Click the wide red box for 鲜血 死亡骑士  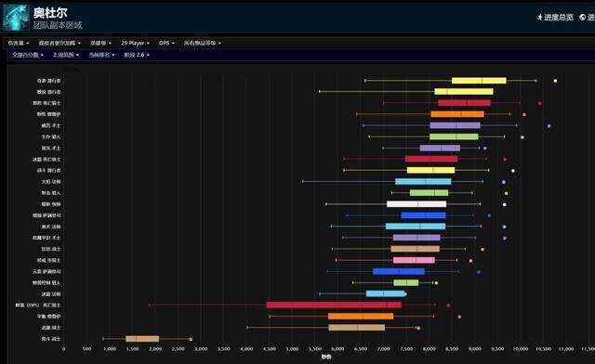point(334,305)
